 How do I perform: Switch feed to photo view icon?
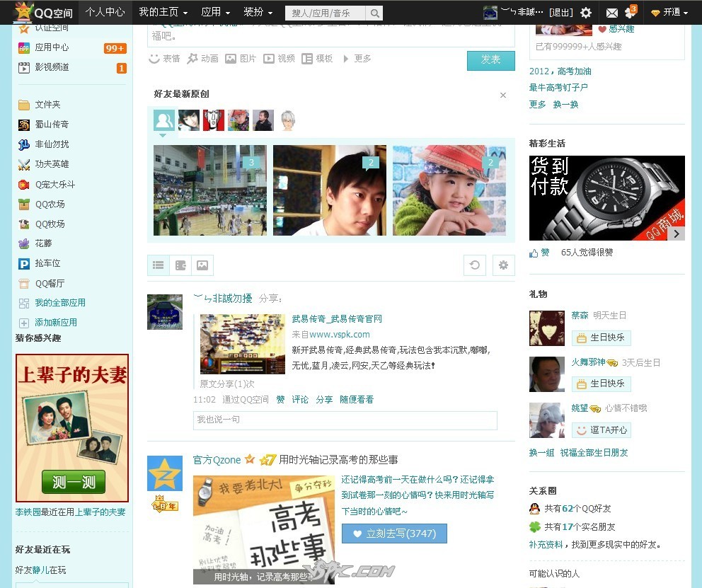(x=202, y=265)
